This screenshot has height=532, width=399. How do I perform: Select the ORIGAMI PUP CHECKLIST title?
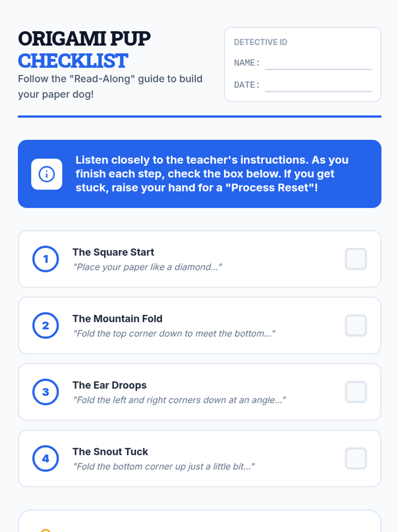pos(84,50)
